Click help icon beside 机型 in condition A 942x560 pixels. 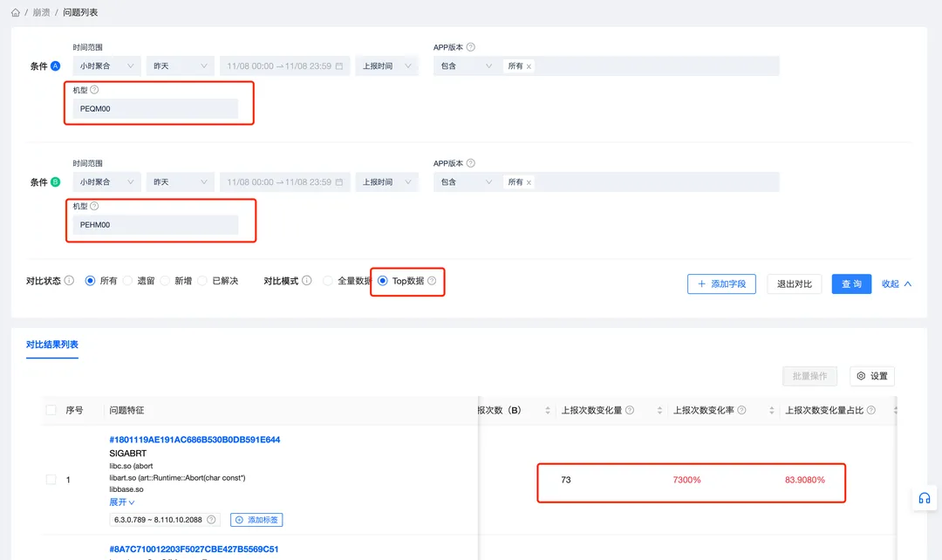point(94,90)
